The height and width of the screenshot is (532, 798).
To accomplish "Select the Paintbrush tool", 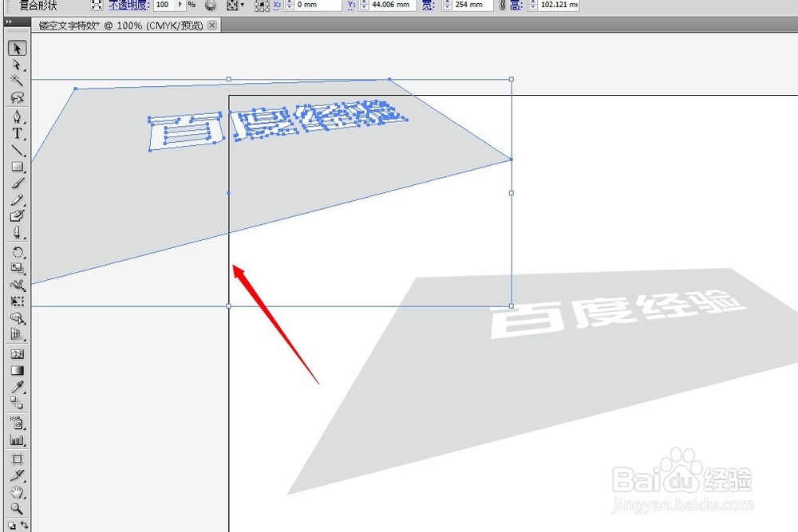I will tap(18, 183).
